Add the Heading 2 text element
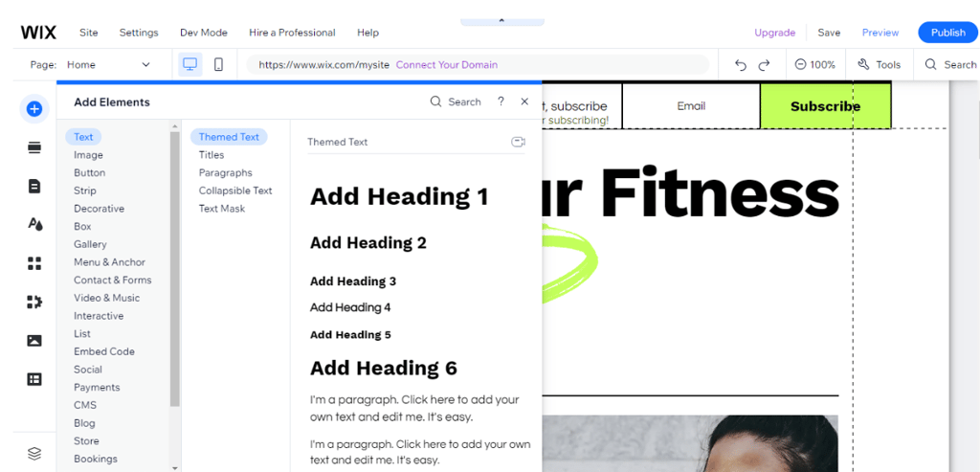 pyautogui.click(x=368, y=242)
